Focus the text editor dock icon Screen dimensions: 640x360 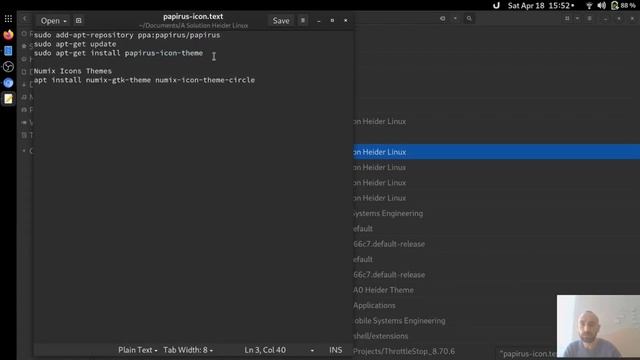[8, 99]
